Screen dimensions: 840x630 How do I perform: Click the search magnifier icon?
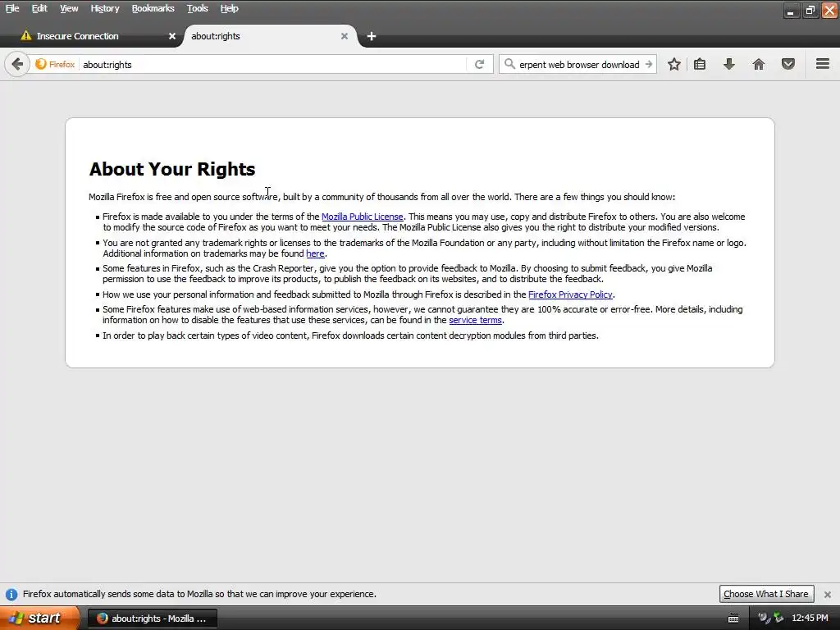tap(509, 64)
